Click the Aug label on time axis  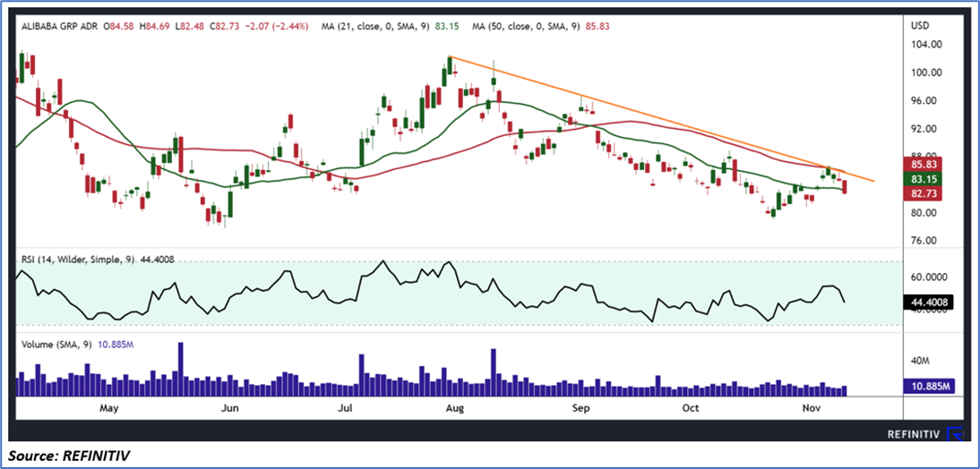456,409
